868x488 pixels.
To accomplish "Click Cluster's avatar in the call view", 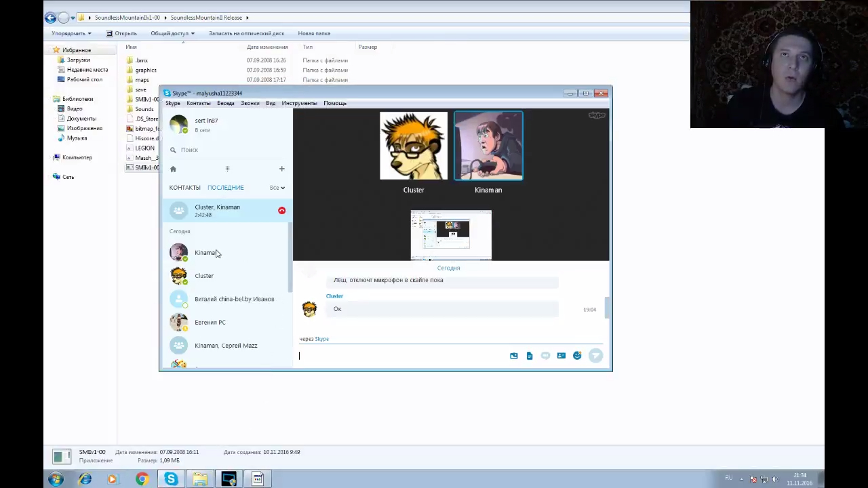I will 414,146.
